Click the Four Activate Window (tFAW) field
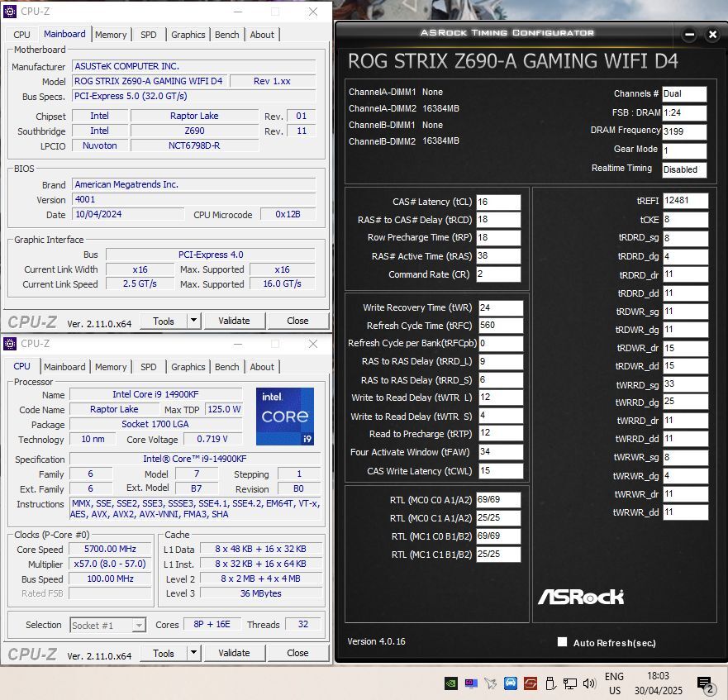Image resolution: width=728 pixels, height=700 pixels. click(x=501, y=452)
